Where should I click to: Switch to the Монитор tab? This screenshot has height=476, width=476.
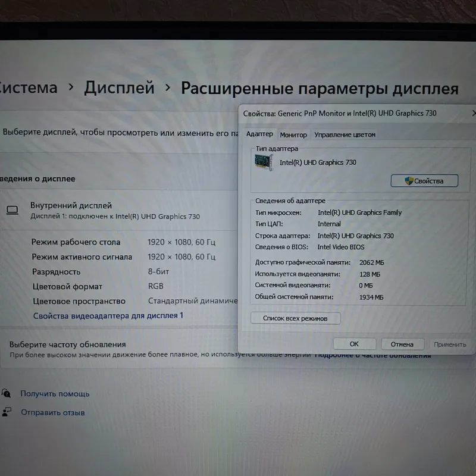[293, 135]
